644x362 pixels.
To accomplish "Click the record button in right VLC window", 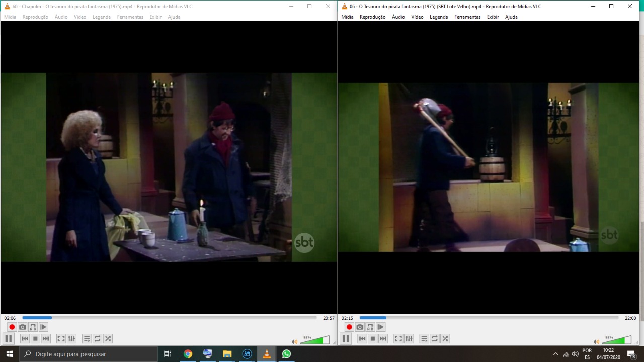I will [x=349, y=327].
